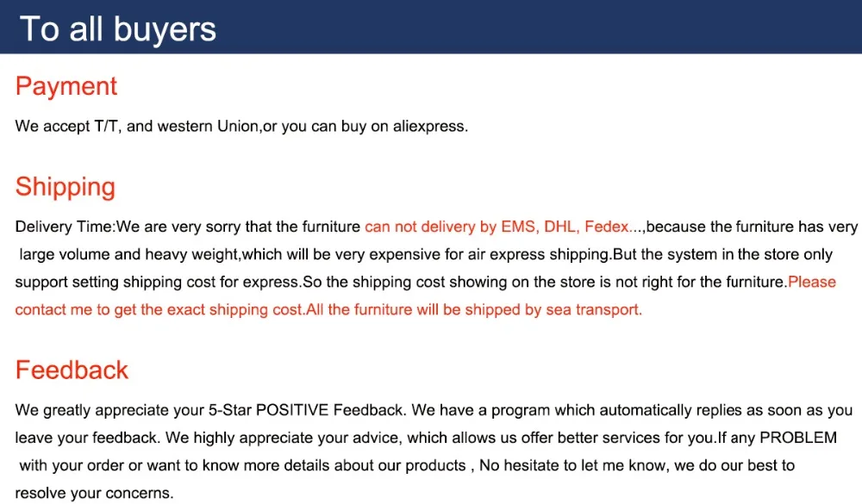Click "No hesitate to let me know" phrase
The height and width of the screenshot is (504, 862).
tap(569, 466)
